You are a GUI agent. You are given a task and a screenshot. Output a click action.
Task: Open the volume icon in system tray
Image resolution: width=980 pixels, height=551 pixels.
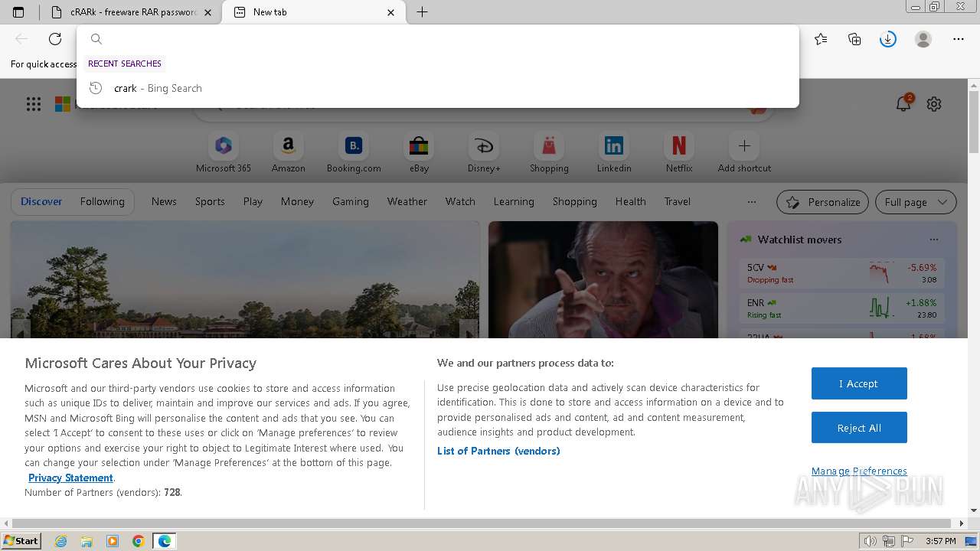coord(870,541)
